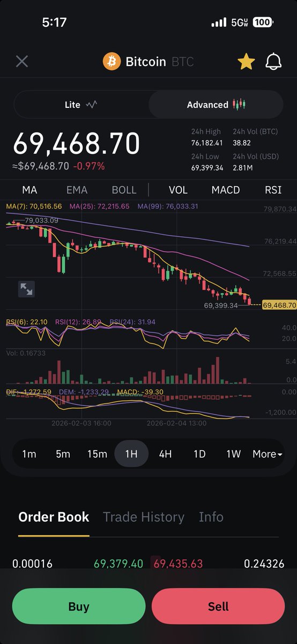Select the 15m timeframe
Viewport: 297px width, 644px height.
click(97, 454)
